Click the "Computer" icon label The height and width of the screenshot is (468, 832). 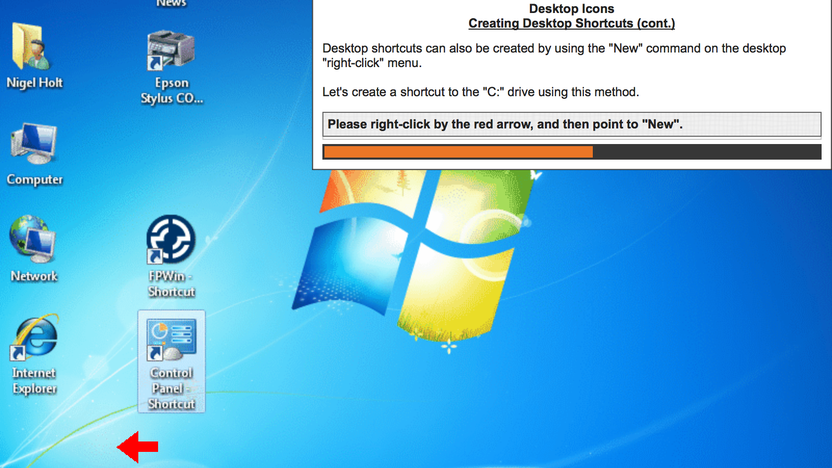pyautogui.click(x=34, y=179)
